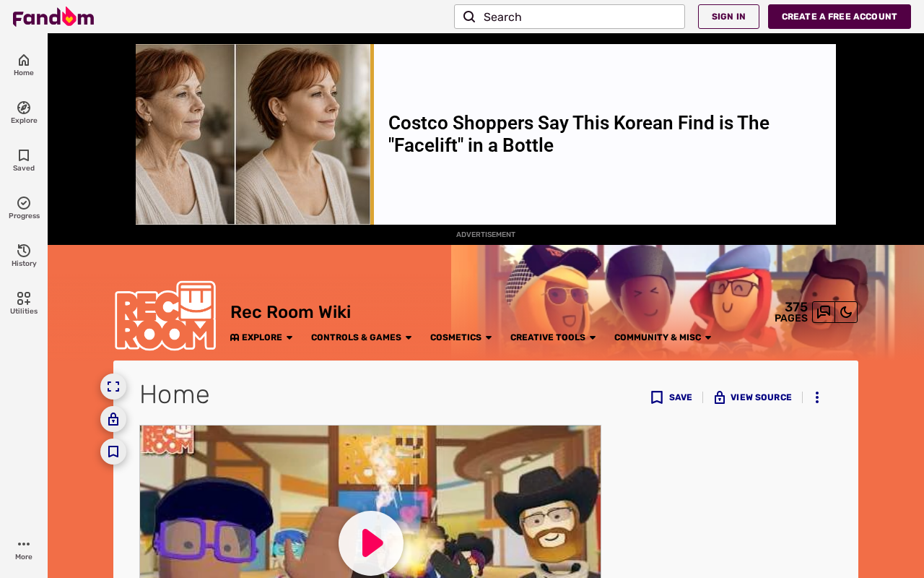Click into the Search field
Screen dimensions: 924x578
[570, 17]
